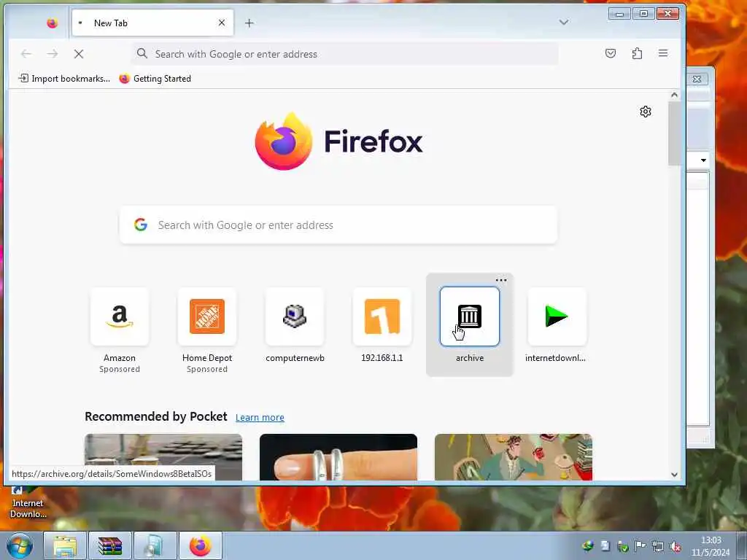Open the first Pocket story thumbnail
Screen dimensions: 747x560
coord(163,457)
